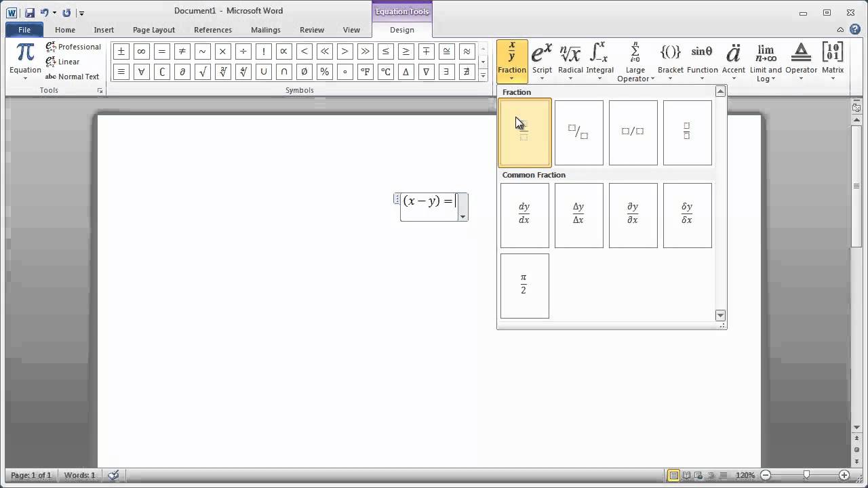Switch to the Mailings tab
This screenshot has width=868, height=488.
[x=266, y=30]
